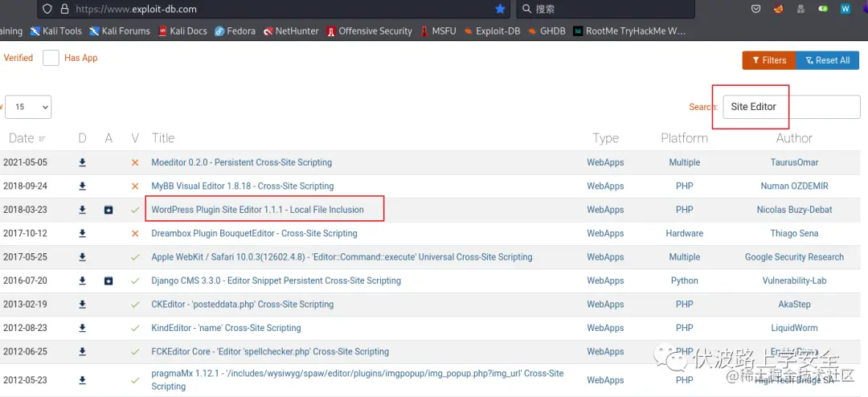This screenshot has height=397, width=868.
Task: Sort by the Author column header
Action: pos(794,138)
